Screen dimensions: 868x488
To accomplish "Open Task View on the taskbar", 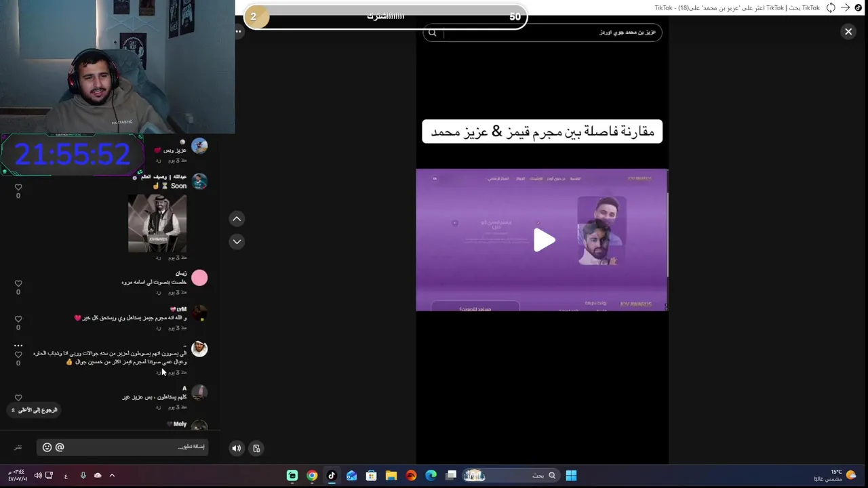I will (451, 476).
